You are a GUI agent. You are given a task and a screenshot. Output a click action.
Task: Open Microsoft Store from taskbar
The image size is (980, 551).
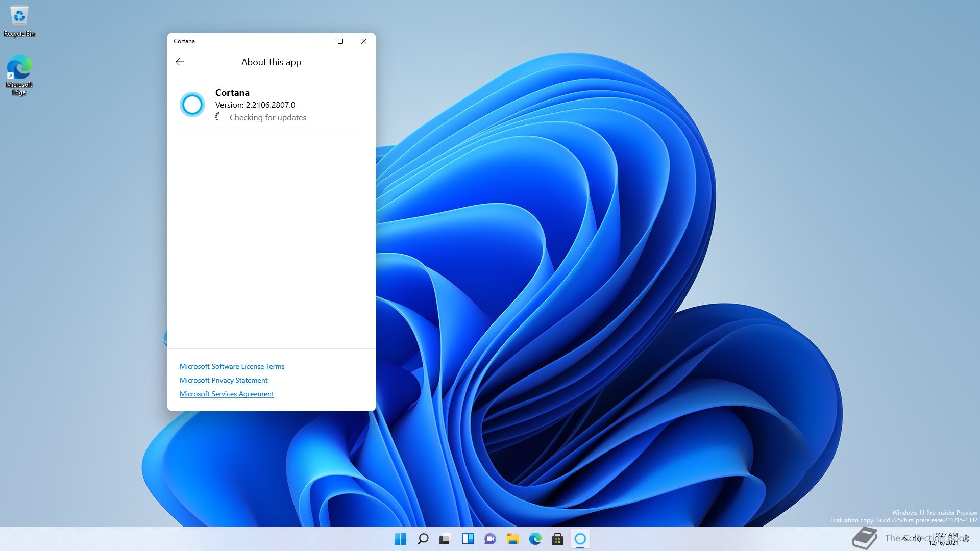point(558,539)
